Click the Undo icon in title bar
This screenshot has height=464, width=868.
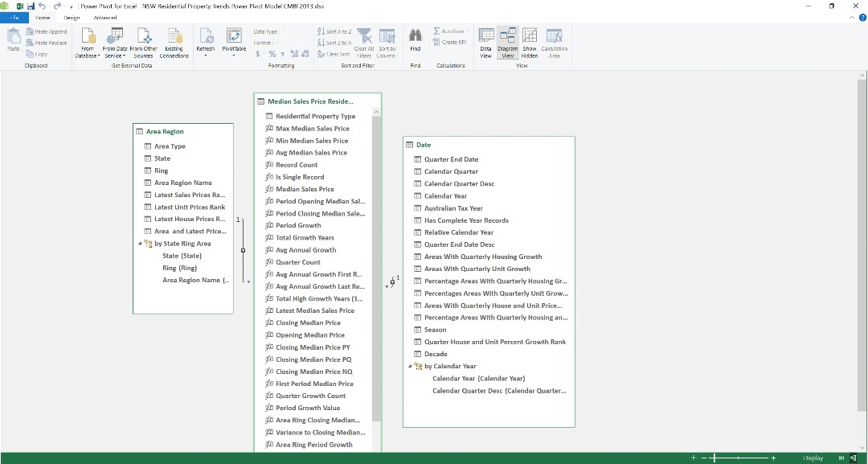(42, 6)
